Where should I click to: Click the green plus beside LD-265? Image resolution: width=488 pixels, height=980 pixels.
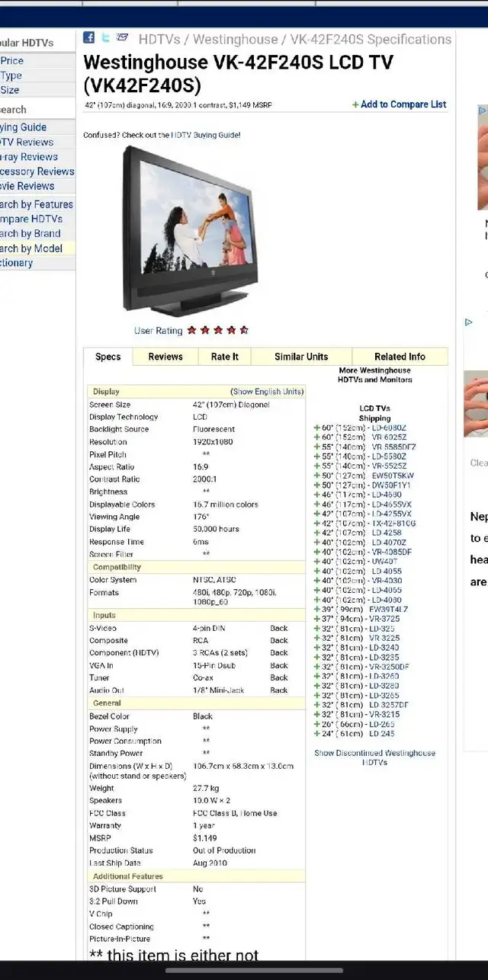pos(317,725)
